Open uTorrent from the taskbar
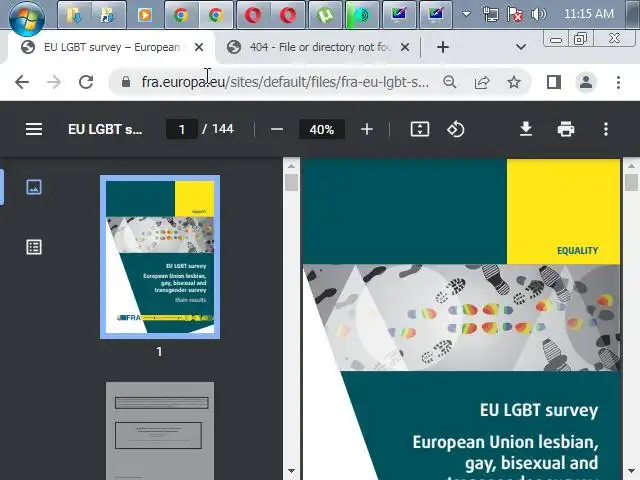The image size is (640, 480). 325,16
